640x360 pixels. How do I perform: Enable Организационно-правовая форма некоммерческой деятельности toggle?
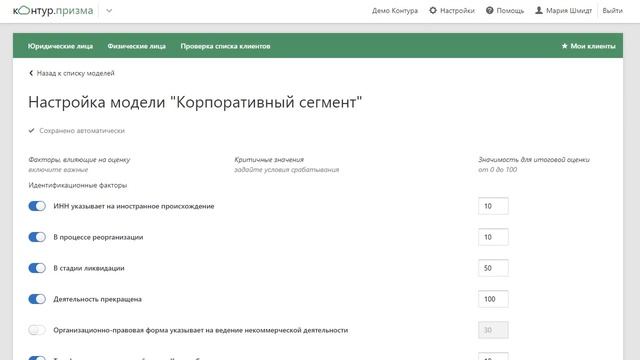[37, 330]
